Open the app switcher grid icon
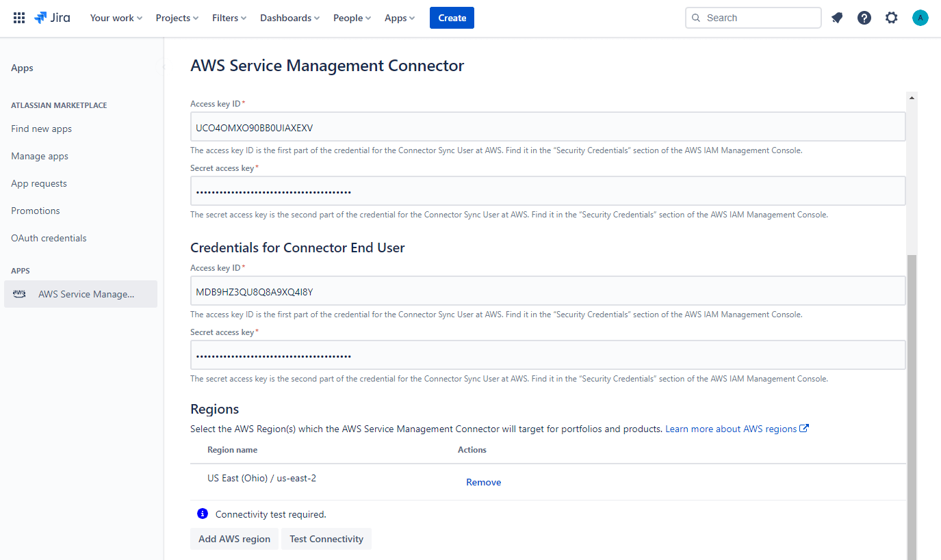The image size is (941, 560). point(18,17)
